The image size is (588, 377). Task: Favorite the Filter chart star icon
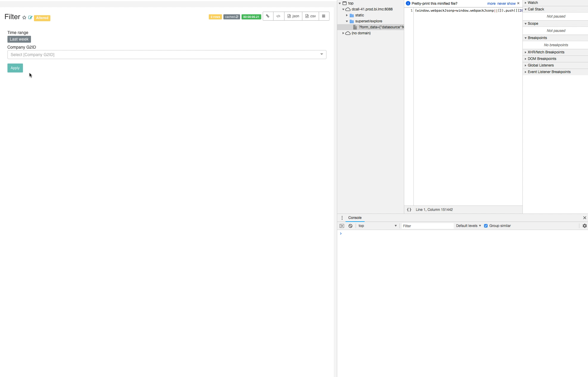(x=24, y=17)
